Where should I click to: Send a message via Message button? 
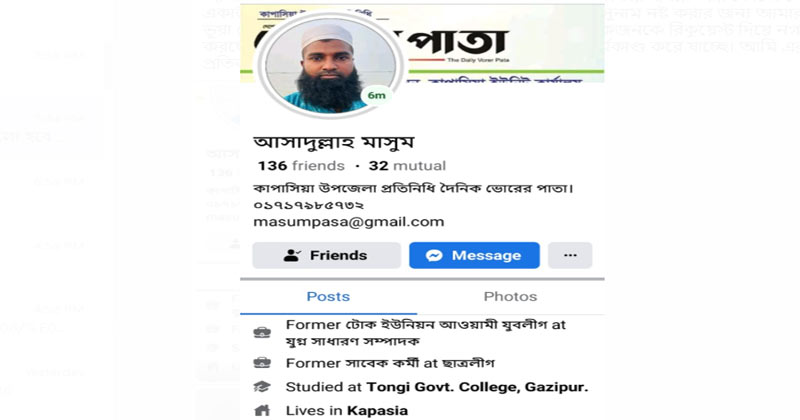tap(474, 255)
